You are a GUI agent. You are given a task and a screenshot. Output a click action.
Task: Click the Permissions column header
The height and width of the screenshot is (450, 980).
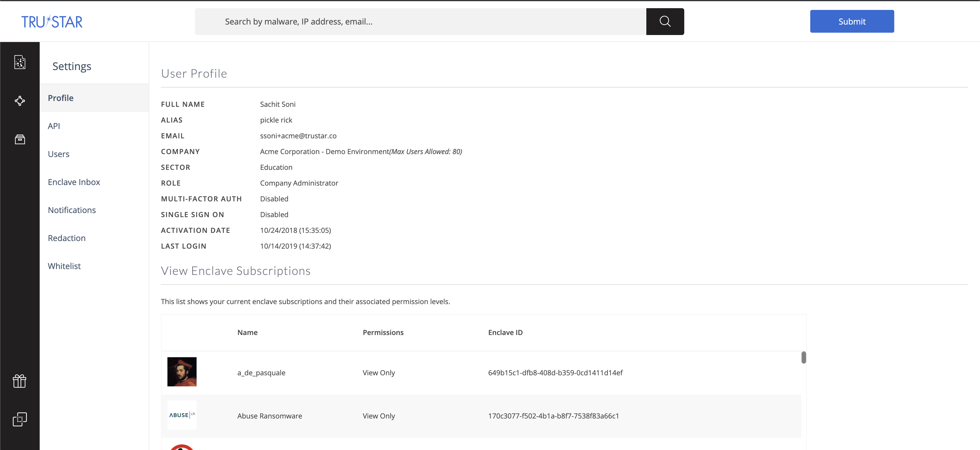383,332
